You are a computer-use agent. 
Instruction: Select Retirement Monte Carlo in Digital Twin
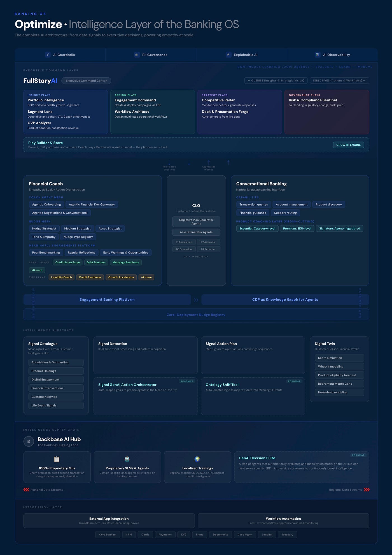click(340, 384)
